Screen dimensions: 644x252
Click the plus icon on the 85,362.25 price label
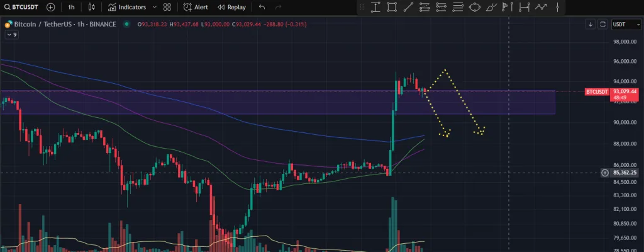tap(604, 173)
